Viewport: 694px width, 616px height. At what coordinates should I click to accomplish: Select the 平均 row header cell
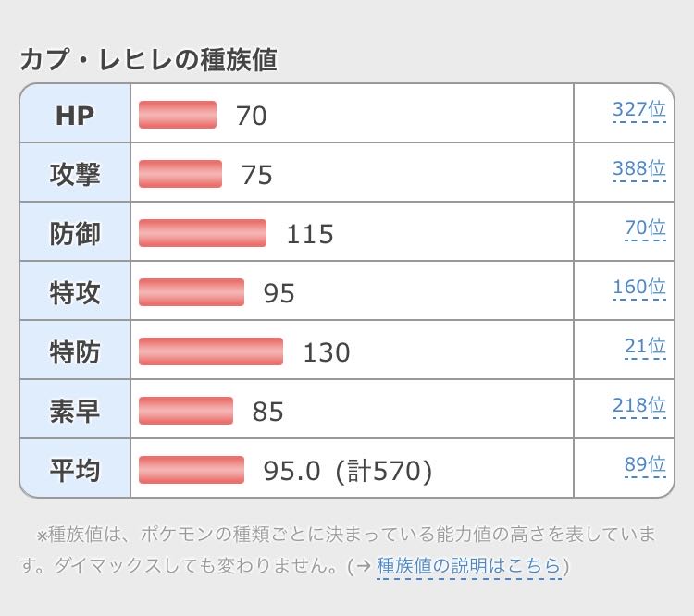75,470
